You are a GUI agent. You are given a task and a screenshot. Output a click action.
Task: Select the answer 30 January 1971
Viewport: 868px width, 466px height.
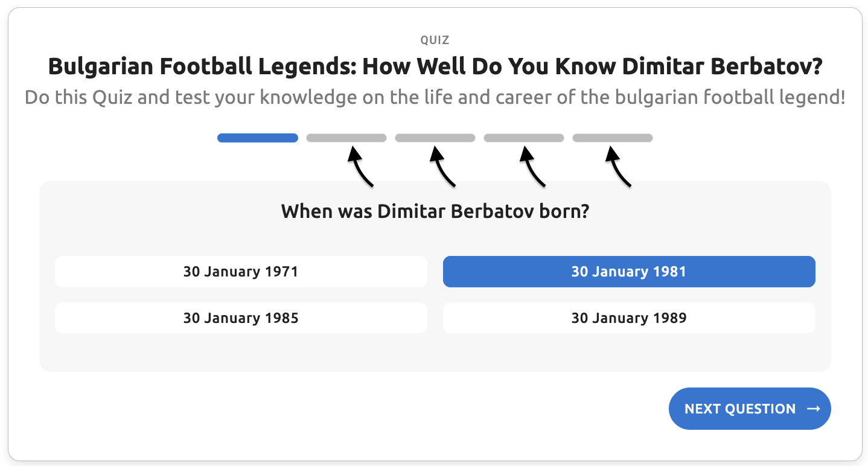241,272
